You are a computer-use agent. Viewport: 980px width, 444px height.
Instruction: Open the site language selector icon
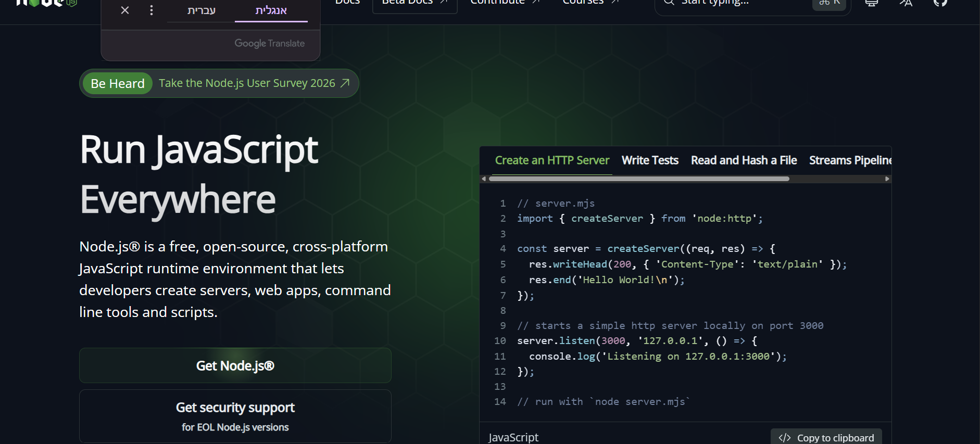906,3
